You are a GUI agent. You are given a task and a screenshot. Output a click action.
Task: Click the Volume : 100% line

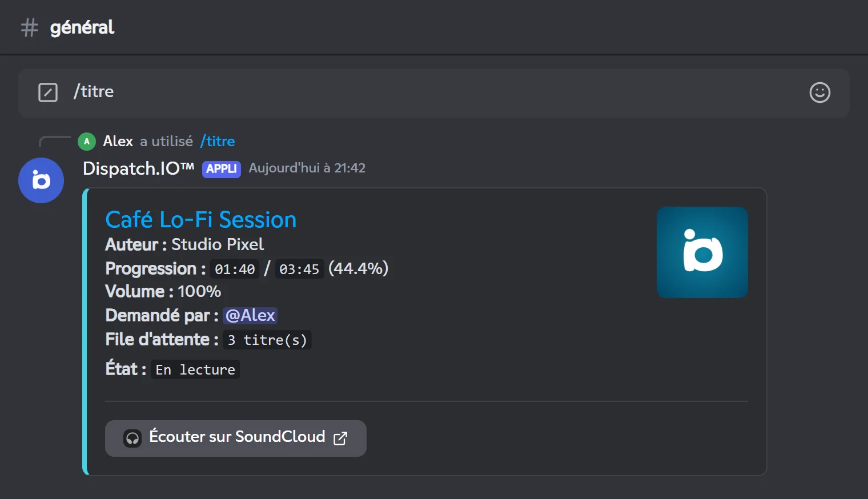[163, 291]
